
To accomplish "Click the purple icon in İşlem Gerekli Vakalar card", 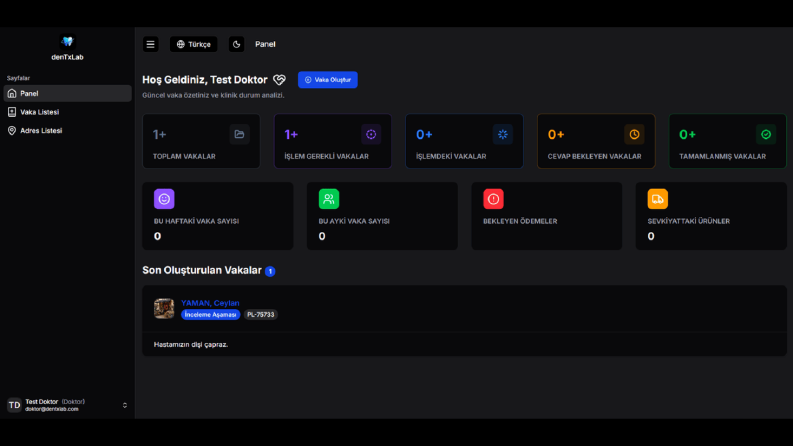I will click(371, 135).
